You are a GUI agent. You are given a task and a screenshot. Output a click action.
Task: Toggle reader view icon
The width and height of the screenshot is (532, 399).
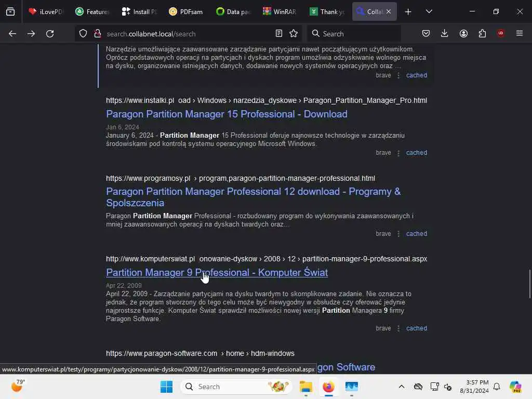pyautogui.click(x=279, y=33)
